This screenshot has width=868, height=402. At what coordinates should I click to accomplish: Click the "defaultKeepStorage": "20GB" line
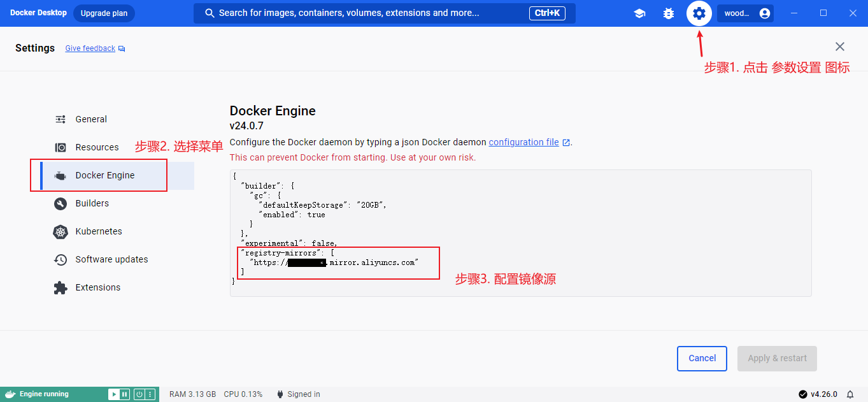(x=322, y=205)
